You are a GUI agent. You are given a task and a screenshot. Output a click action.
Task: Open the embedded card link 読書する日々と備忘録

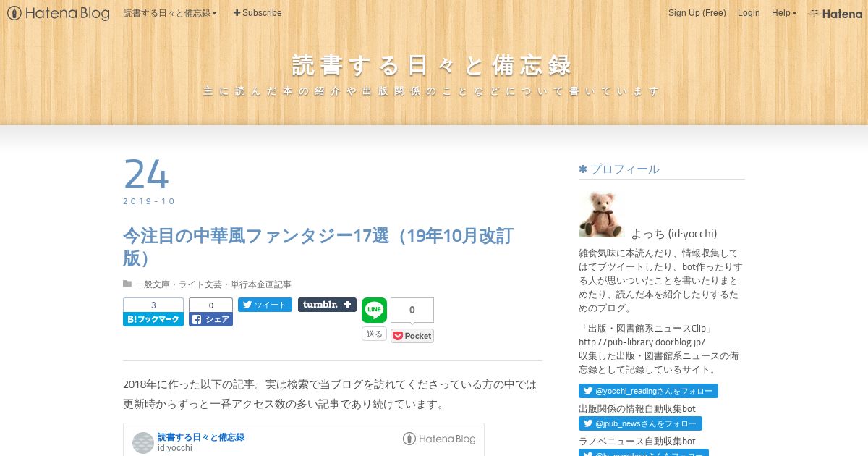pos(201,437)
